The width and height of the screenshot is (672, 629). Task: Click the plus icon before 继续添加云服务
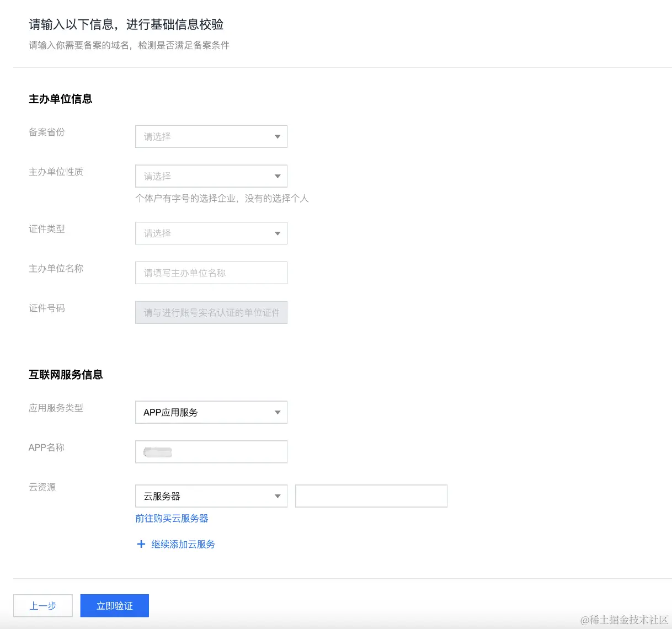point(141,544)
